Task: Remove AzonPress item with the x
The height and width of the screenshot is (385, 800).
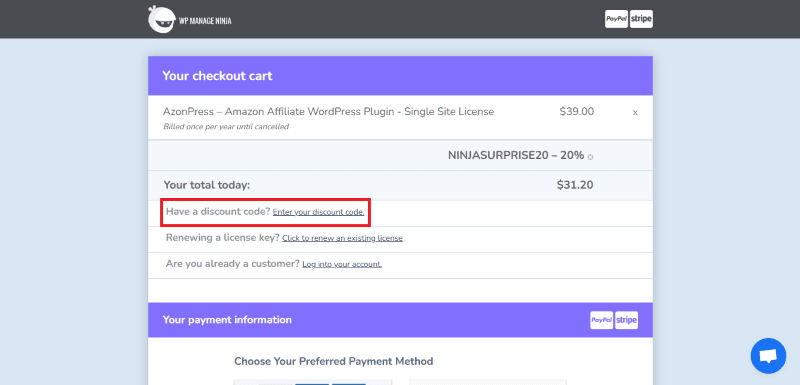Action: pos(635,113)
